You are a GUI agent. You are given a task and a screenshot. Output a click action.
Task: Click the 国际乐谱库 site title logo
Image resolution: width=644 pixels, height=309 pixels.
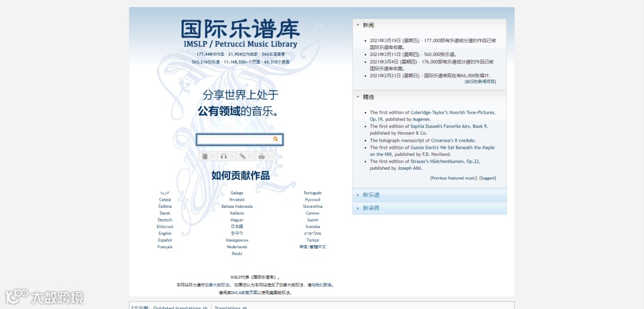click(x=240, y=30)
